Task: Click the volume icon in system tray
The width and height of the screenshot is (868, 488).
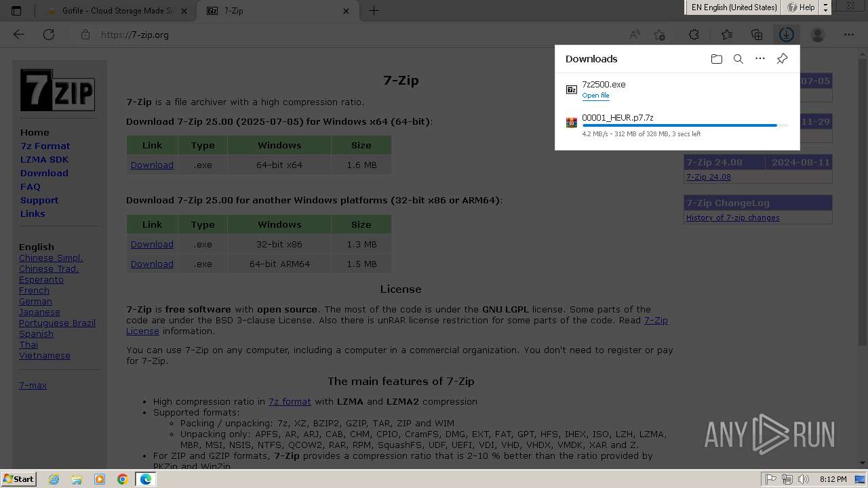Action: pos(804,479)
